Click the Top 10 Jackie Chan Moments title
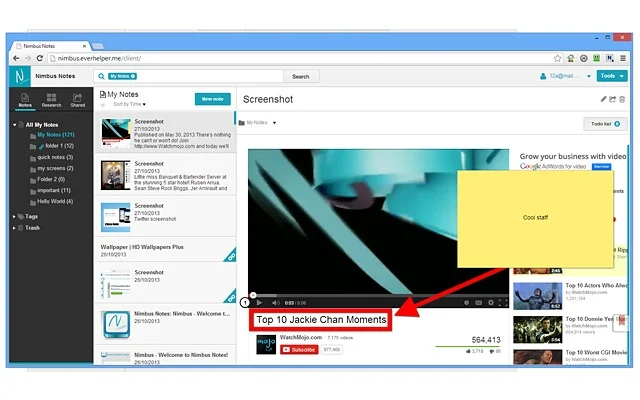 tap(321, 320)
